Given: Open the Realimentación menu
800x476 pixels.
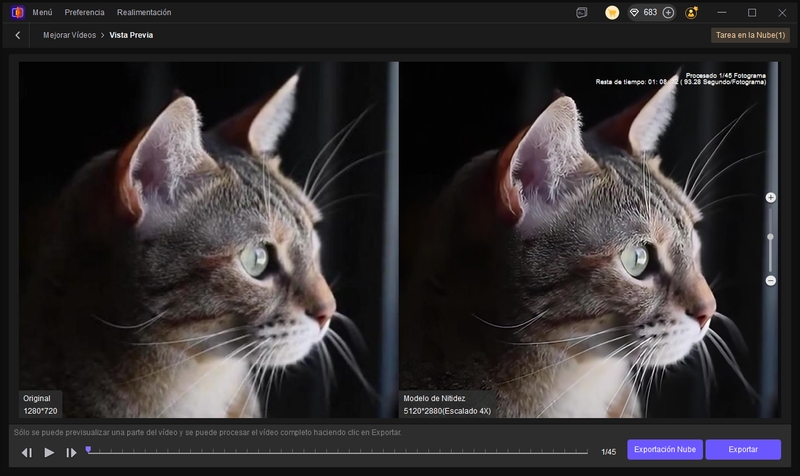Looking at the screenshot, I should (144, 12).
